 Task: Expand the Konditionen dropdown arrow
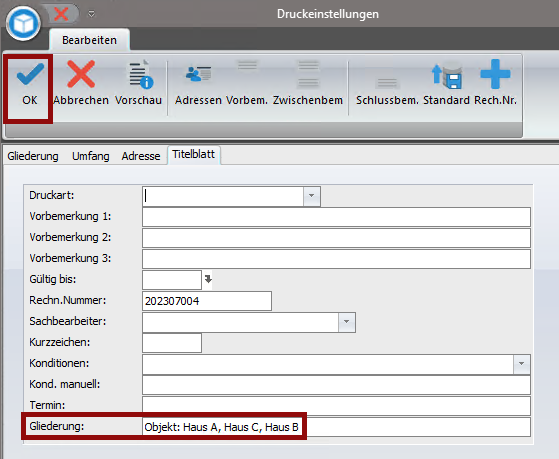coord(522,364)
